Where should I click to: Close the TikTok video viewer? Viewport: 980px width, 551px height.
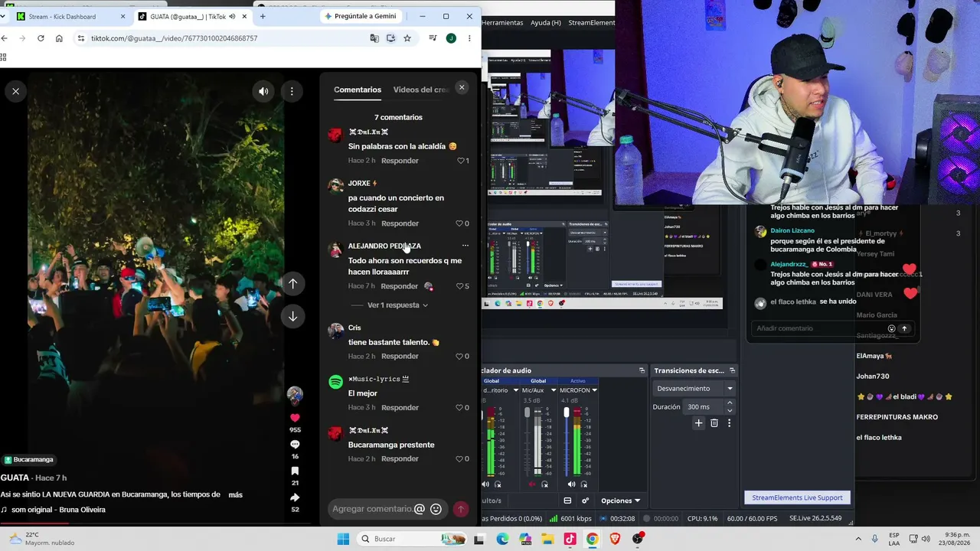[x=15, y=91]
